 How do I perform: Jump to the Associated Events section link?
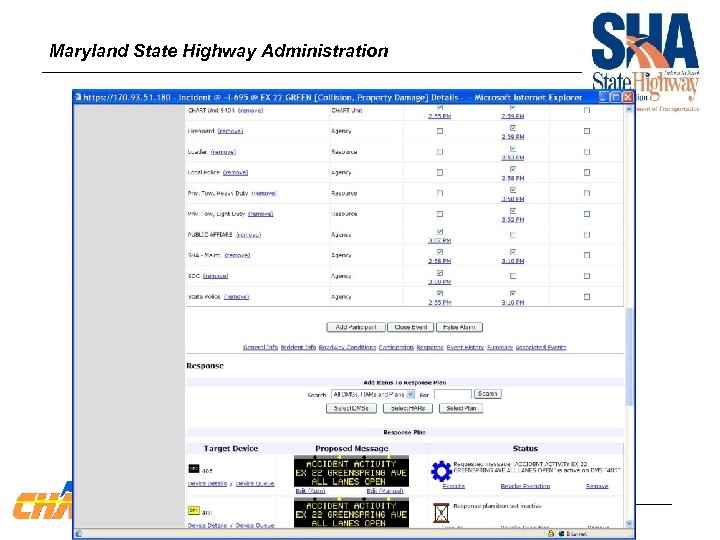[541, 347]
